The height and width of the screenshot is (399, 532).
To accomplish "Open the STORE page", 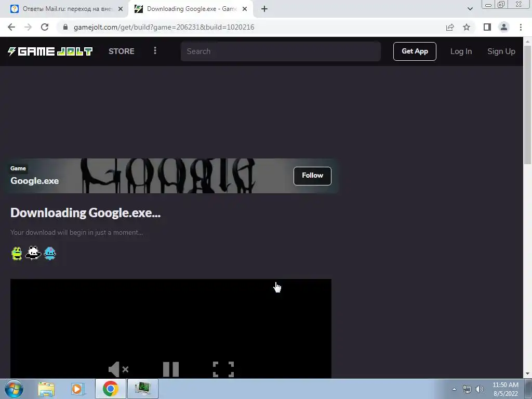I will point(121,51).
